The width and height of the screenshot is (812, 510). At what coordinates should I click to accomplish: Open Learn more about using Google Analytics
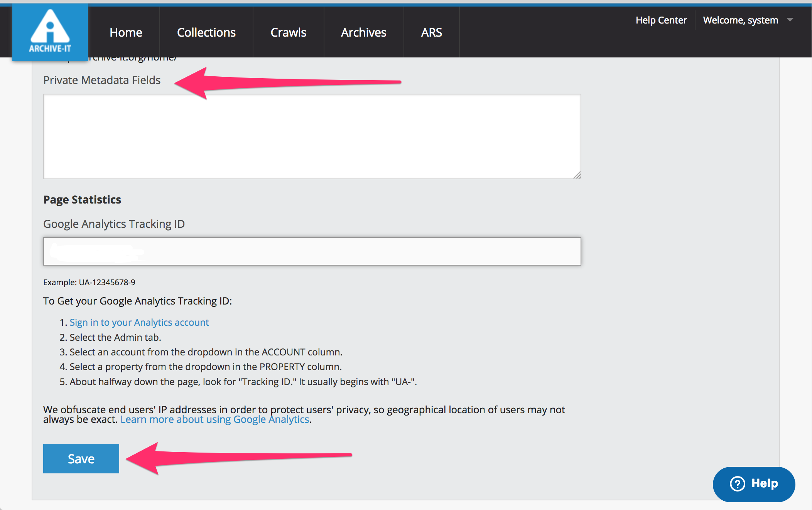click(x=215, y=419)
